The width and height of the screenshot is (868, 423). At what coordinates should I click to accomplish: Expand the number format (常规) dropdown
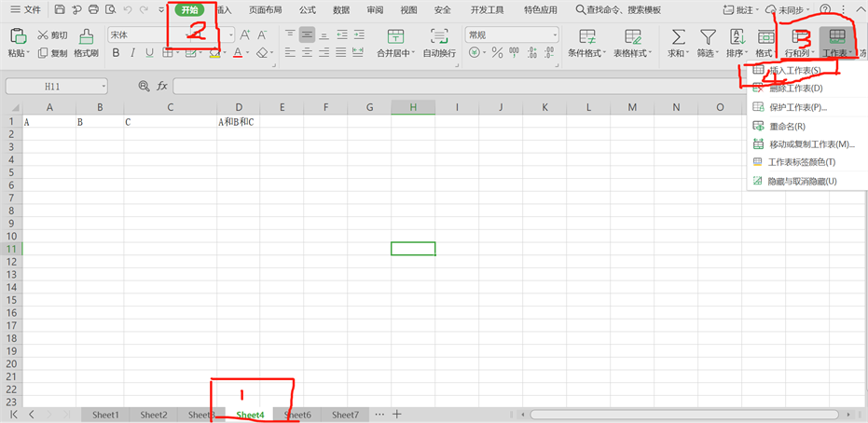tap(554, 34)
